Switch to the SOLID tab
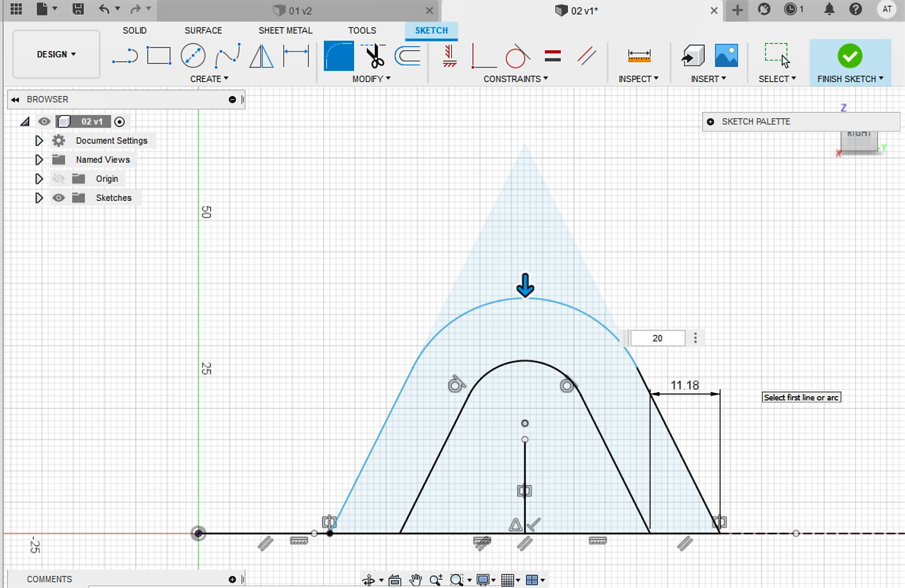The width and height of the screenshot is (905, 588). tap(135, 31)
